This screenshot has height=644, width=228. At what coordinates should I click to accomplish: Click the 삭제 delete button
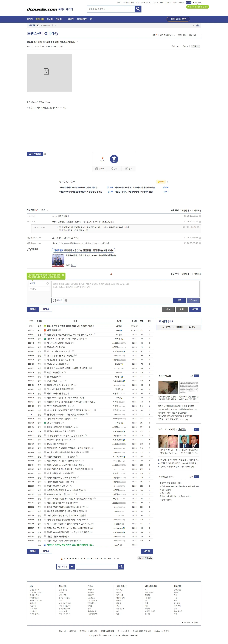(x=182, y=309)
